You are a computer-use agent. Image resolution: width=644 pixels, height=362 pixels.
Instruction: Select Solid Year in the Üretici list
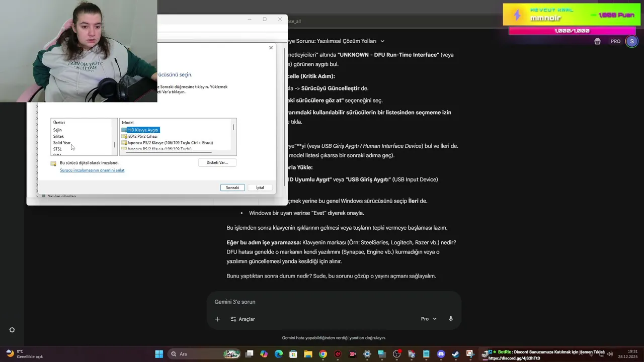tap(62, 143)
